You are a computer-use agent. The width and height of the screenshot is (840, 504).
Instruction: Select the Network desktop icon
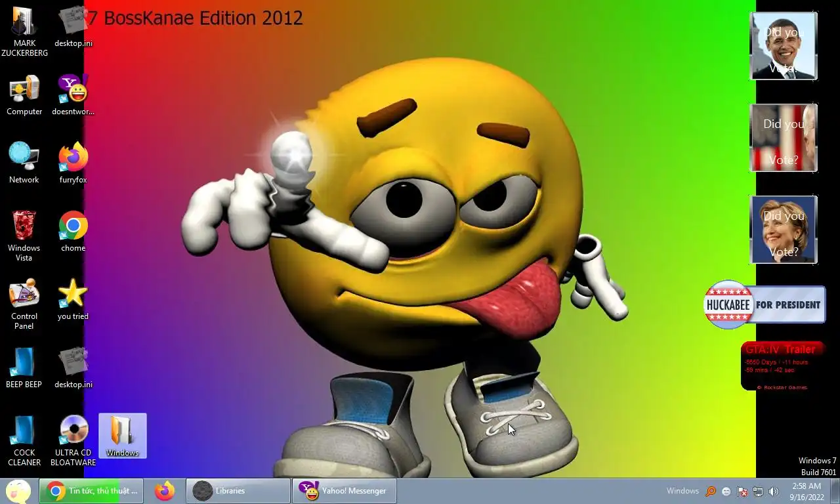(x=24, y=163)
